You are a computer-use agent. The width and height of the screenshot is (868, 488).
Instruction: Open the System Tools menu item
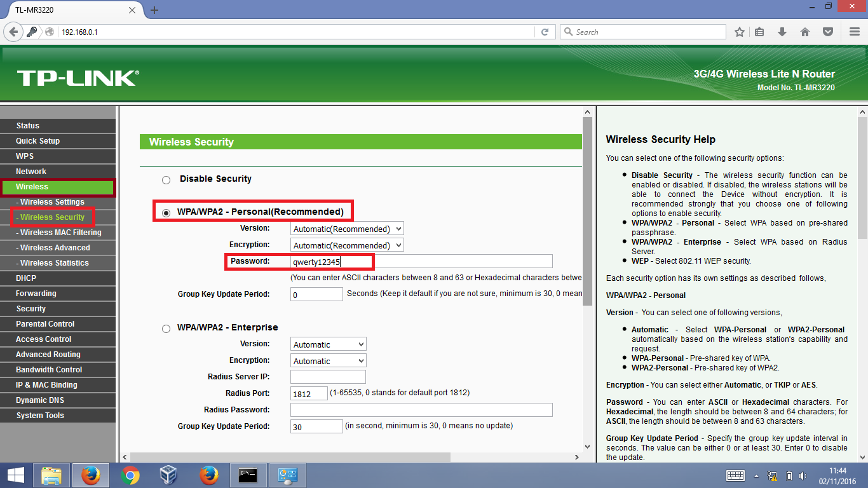click(x=58, y=416)
